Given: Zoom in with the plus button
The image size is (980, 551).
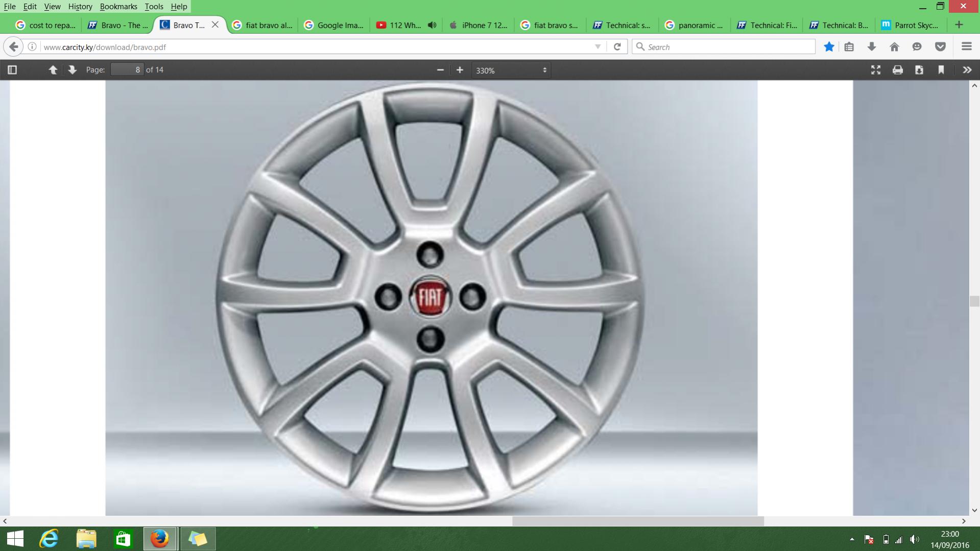Looking at the screenshot, I should (460, 70).
